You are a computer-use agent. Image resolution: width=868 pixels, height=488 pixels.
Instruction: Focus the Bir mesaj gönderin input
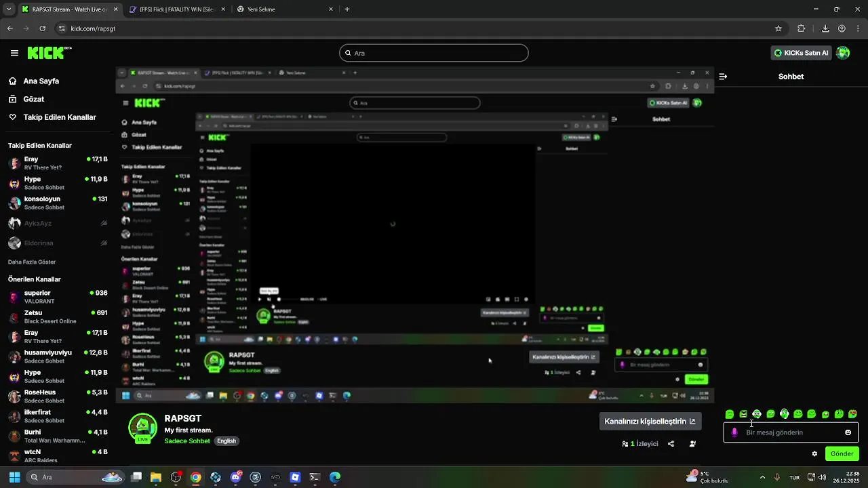(791, 432)
